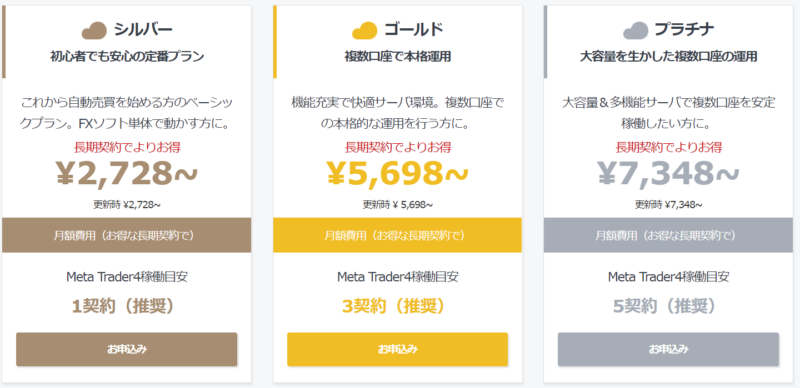Click the ¥2,728~ price text
800x388 pixels.
pos(127,174)
